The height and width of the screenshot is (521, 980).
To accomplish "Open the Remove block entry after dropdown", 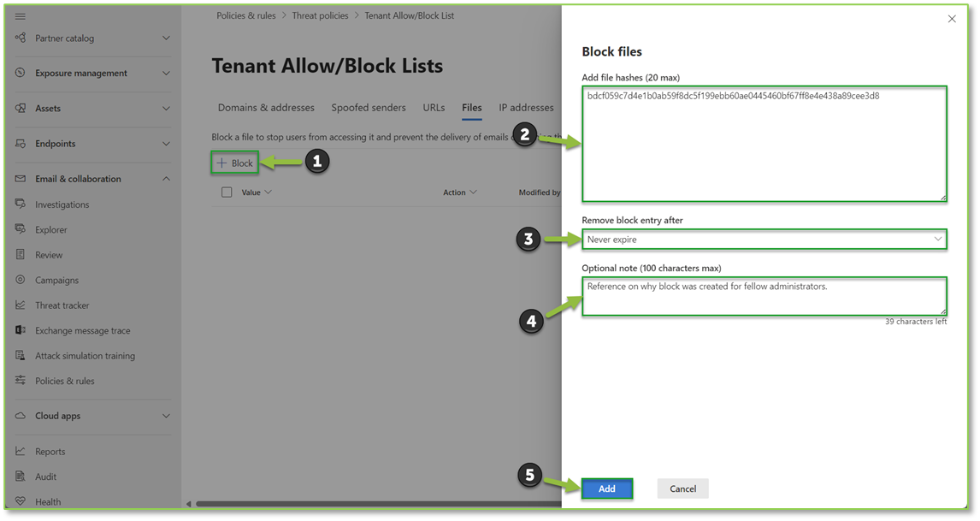I will (764, 240).
